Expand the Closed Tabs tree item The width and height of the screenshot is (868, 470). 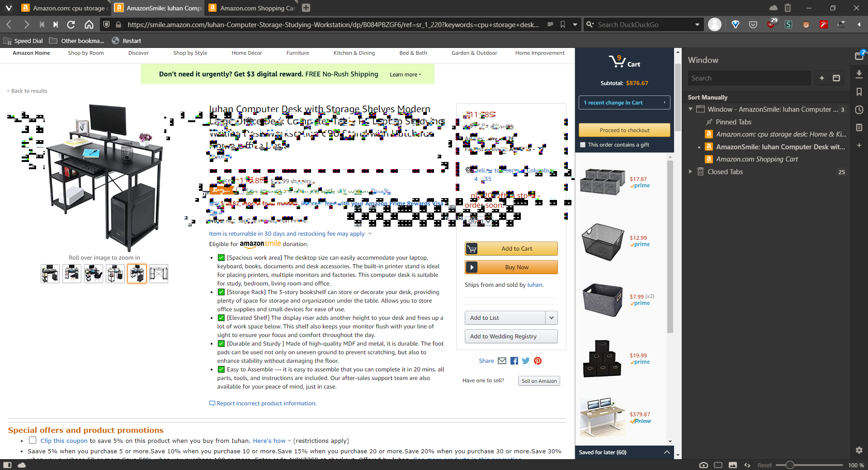click(690, 171)
